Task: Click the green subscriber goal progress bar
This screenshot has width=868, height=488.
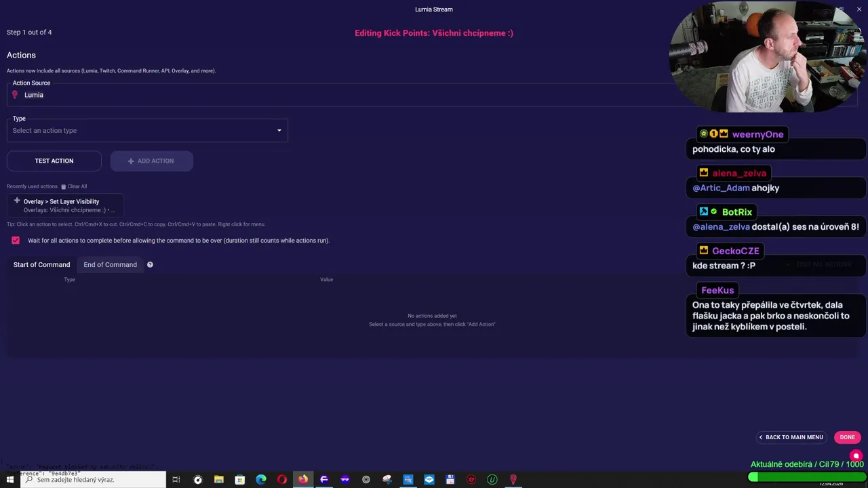Action: click(x=806, y=477)
